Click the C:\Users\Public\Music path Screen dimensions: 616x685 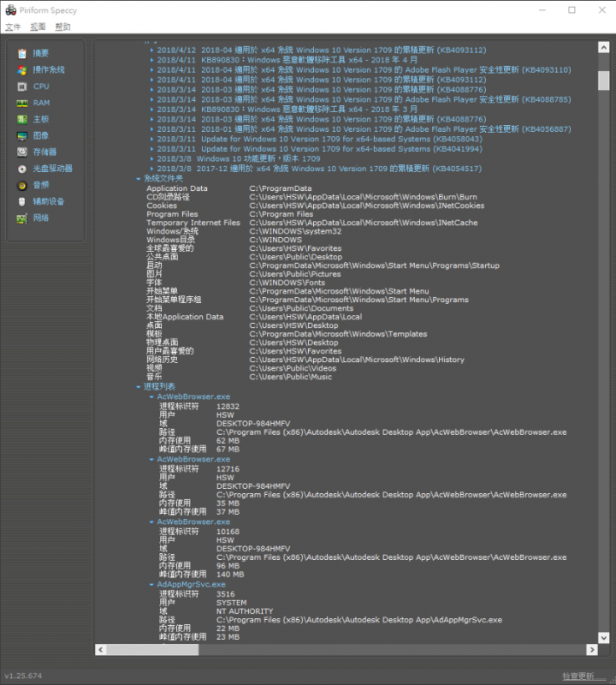(291, 377)
